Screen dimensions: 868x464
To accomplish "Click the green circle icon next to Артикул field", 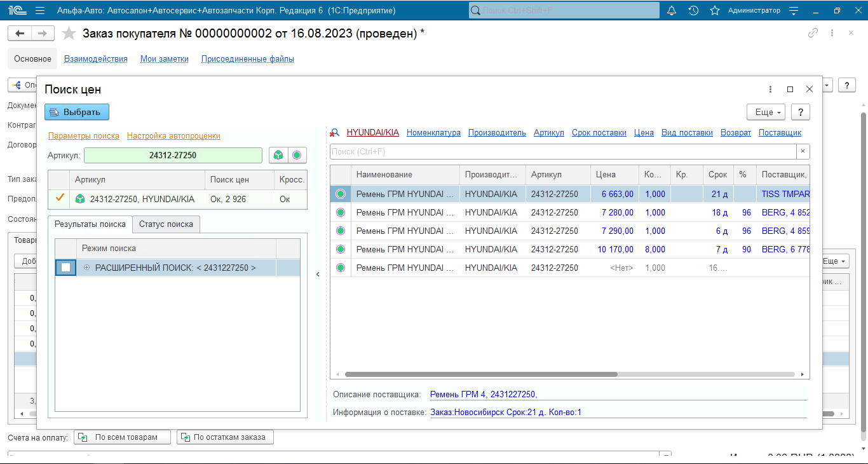I will click(x=296, y=155).
